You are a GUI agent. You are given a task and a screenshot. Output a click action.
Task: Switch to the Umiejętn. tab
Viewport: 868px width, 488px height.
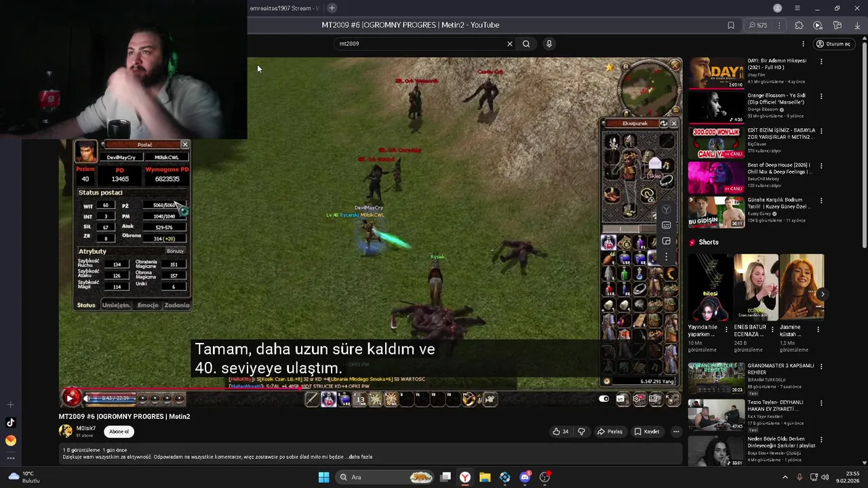click(x=116, y=305)
